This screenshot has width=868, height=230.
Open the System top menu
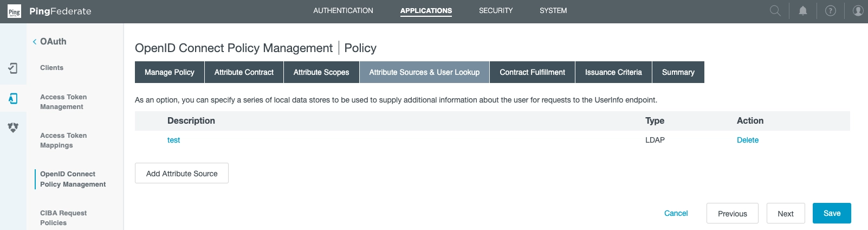click(x=553, y=11)
